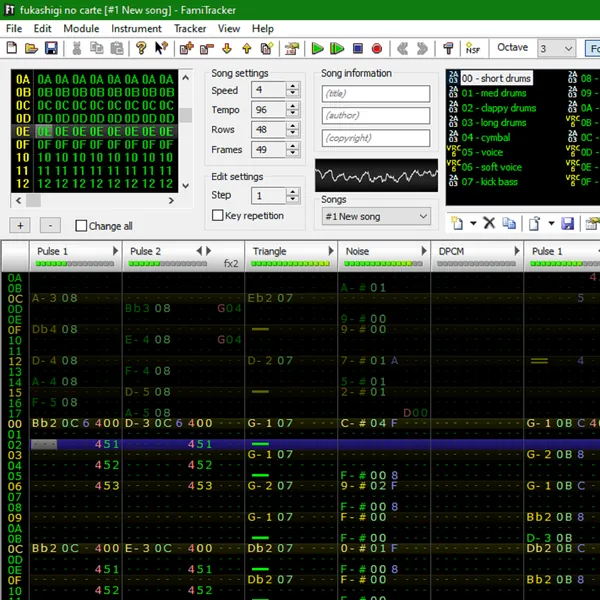600x600 pixels.
Task: Go to the next track
Action: coord(422,48)
